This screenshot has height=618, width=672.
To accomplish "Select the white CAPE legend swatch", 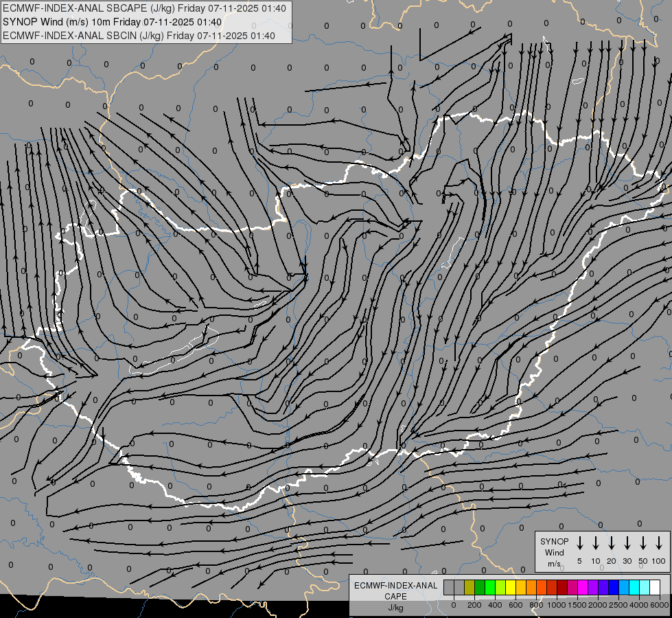I will (655, 587).
